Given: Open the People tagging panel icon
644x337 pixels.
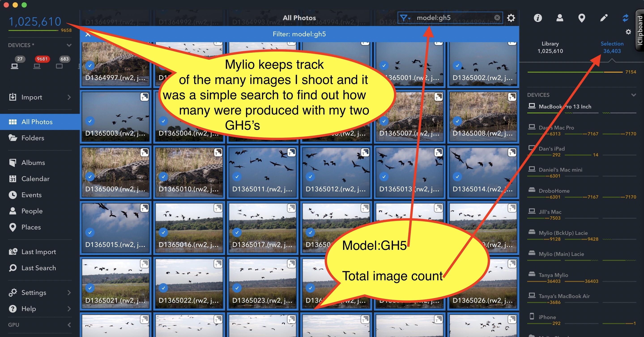Looking at the screenshot, I should [560, 18].
